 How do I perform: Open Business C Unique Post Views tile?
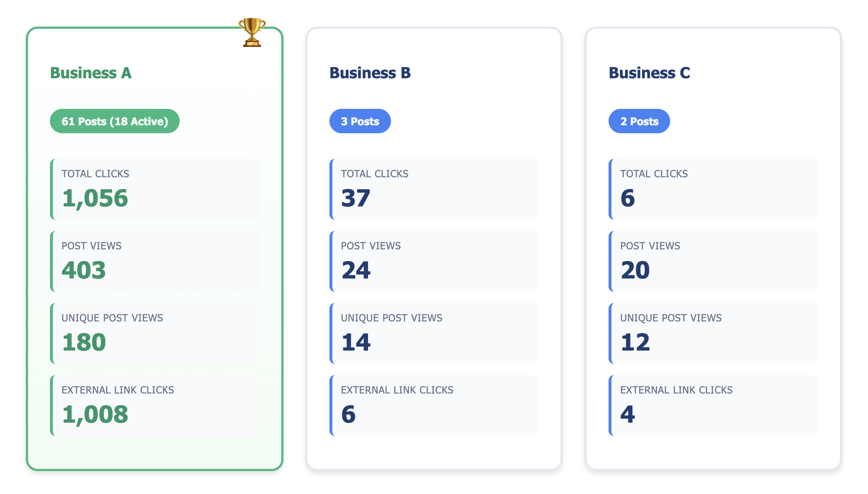tap(713, 333)
